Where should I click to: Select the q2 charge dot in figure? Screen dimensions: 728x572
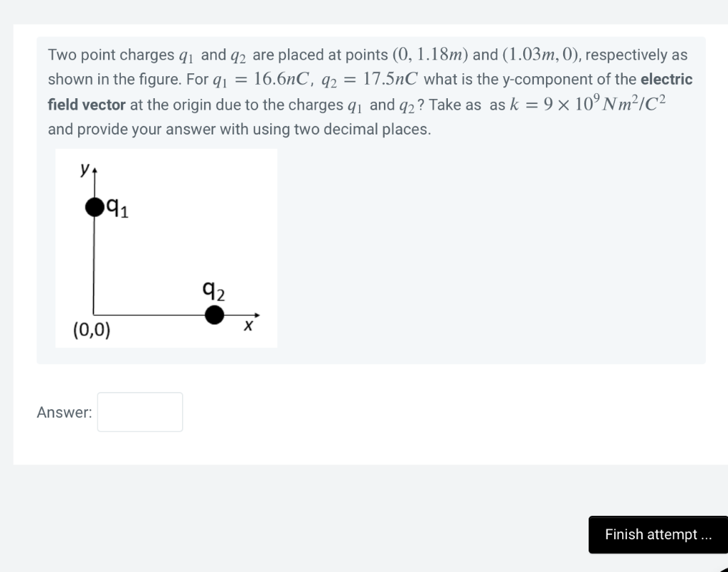tap(215, 314)
